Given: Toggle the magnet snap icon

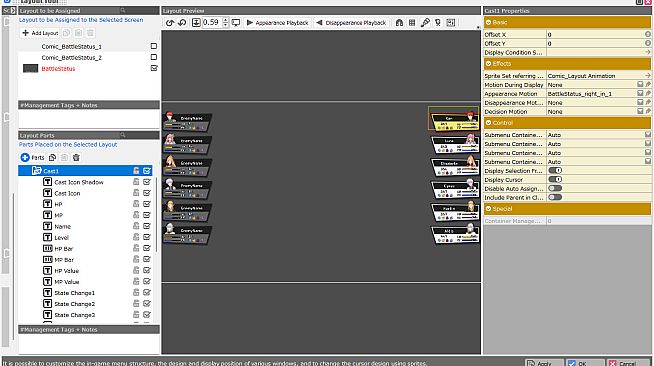Looking at the screenshot, I should pos(399,23).
